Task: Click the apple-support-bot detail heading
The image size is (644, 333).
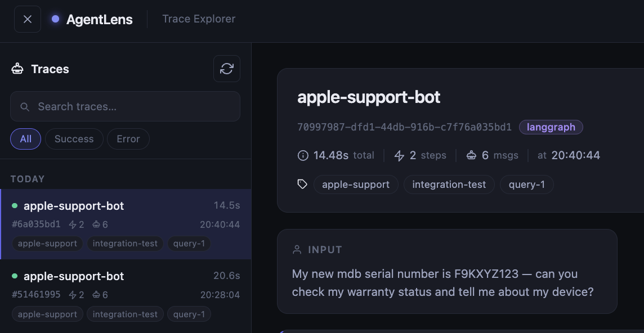Action: (369, 97)
